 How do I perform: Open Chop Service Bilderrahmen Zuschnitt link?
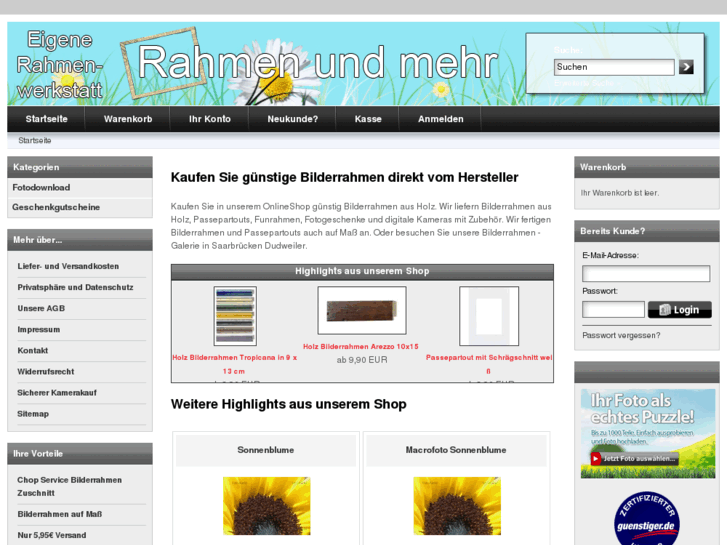click(x=70, y=487)
